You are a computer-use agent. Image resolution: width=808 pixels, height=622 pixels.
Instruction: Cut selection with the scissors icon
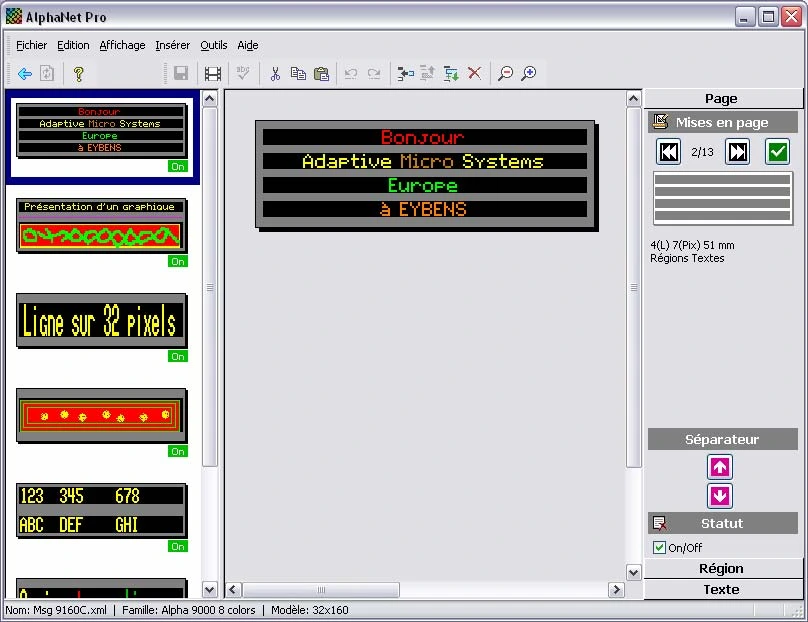[x=275, y=74]
